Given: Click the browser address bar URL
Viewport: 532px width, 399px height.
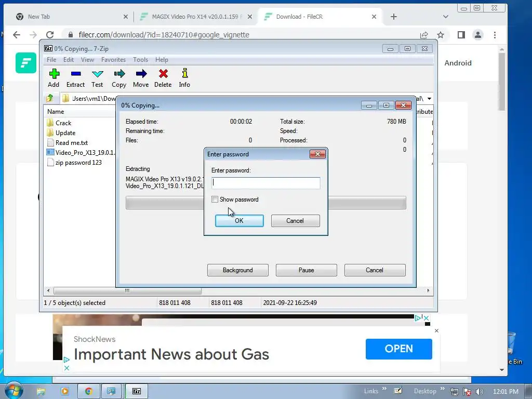Looking at the screenshot, I should [x=164, y=35].
